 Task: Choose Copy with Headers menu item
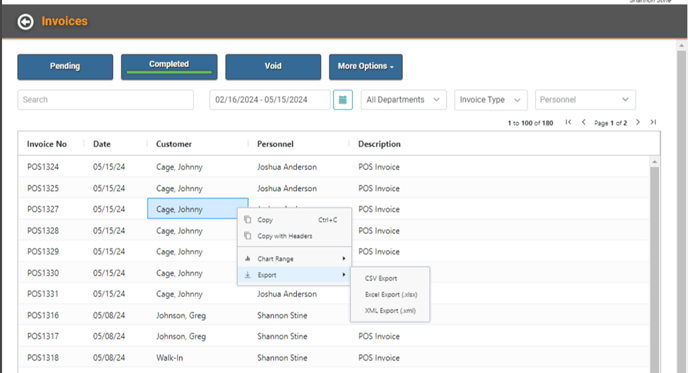(x=294, y=236)
